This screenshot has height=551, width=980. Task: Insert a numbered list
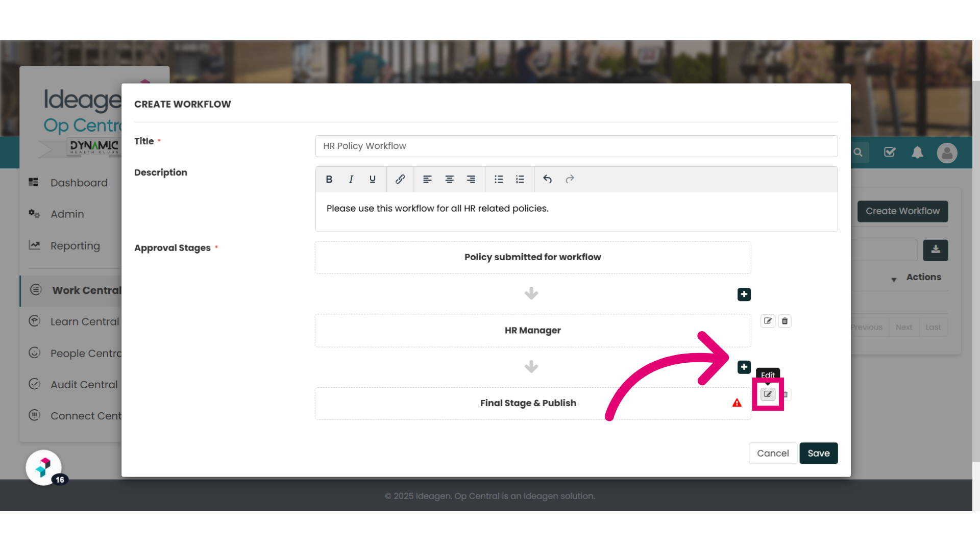[x=520, y=179]
